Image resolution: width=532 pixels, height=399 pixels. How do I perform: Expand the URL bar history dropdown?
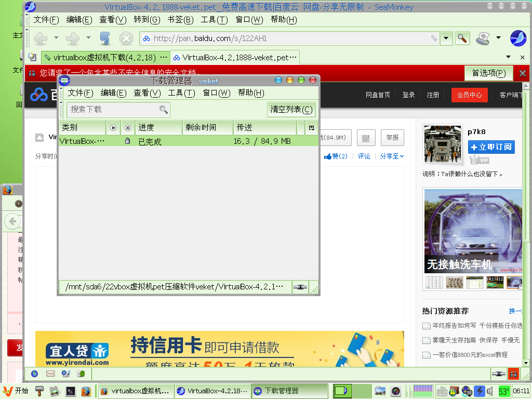tap(446, 38)
